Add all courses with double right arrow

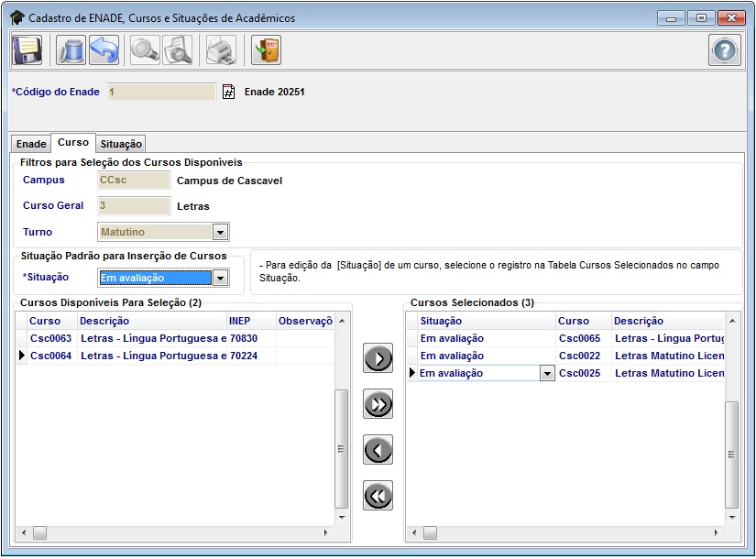coord(378,404)
